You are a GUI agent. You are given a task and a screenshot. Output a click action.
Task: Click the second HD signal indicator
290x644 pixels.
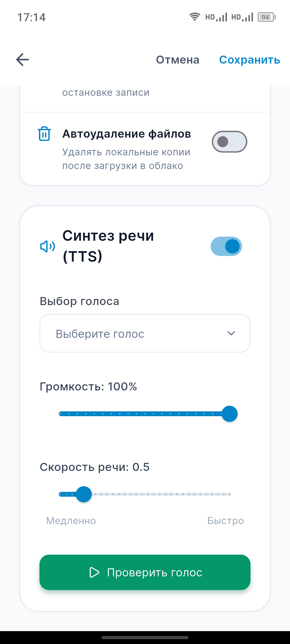(x=242, y=17)
